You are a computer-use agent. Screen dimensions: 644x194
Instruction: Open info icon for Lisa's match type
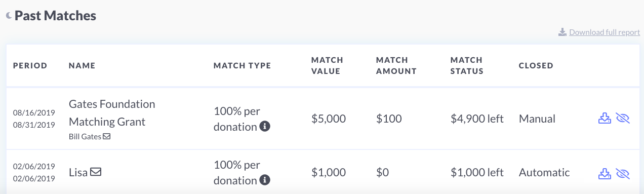(265, 180)
